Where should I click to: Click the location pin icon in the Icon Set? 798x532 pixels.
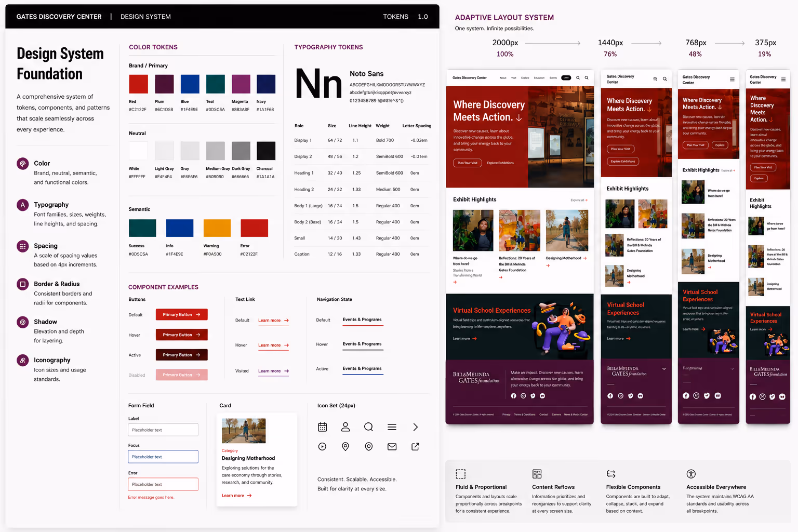tap(345, 447)
